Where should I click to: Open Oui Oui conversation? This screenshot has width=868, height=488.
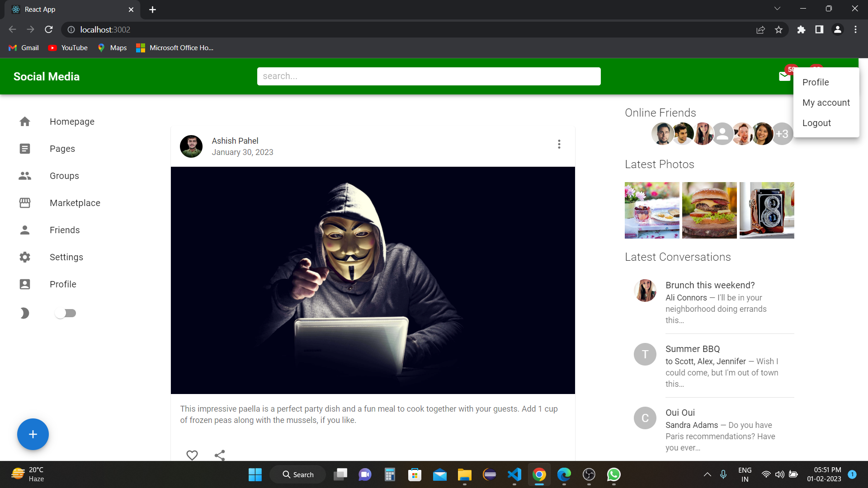(x=710, y=429)
